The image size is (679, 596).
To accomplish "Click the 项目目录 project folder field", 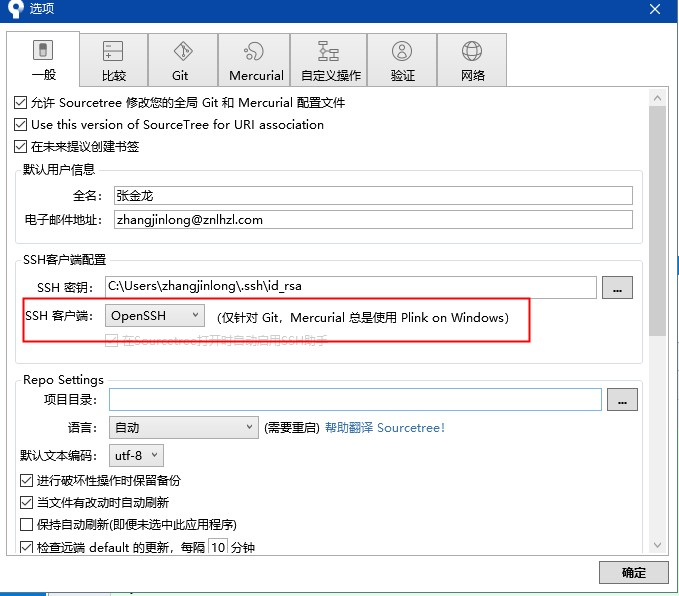I will tap(355, 399).
